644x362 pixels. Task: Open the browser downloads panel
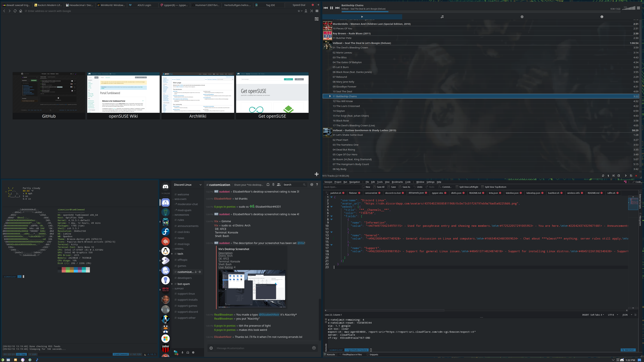[306, 11]
